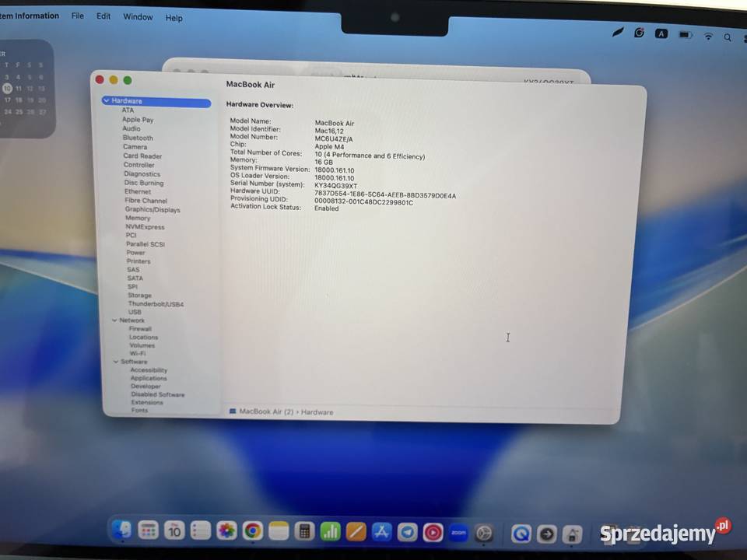Open Pages from the Dock
Image resolution: width=747 pixels, height=560 pixels.
356,532
